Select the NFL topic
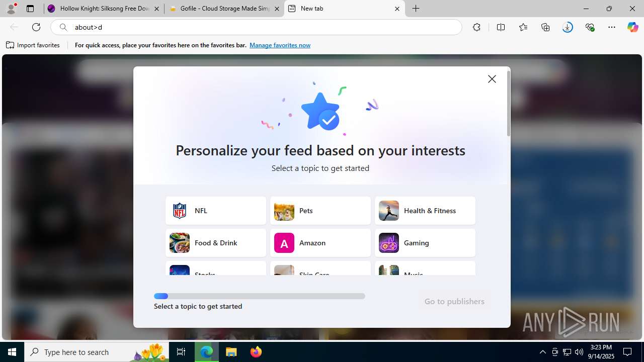 pyautogui.click(x=216, y=211)
